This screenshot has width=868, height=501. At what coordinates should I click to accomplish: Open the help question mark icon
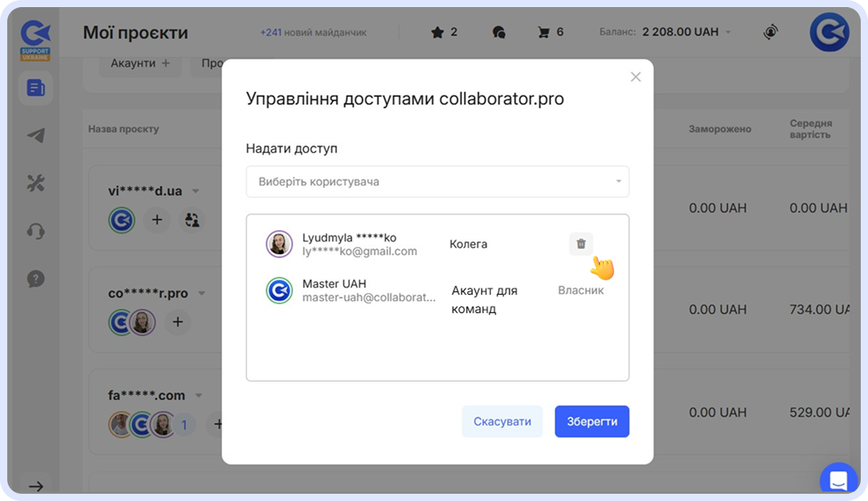35,278
